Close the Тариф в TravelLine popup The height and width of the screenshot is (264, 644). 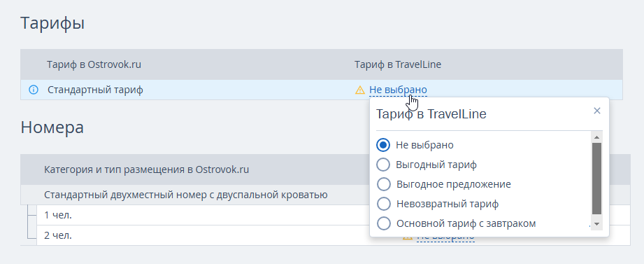(597, 111)
